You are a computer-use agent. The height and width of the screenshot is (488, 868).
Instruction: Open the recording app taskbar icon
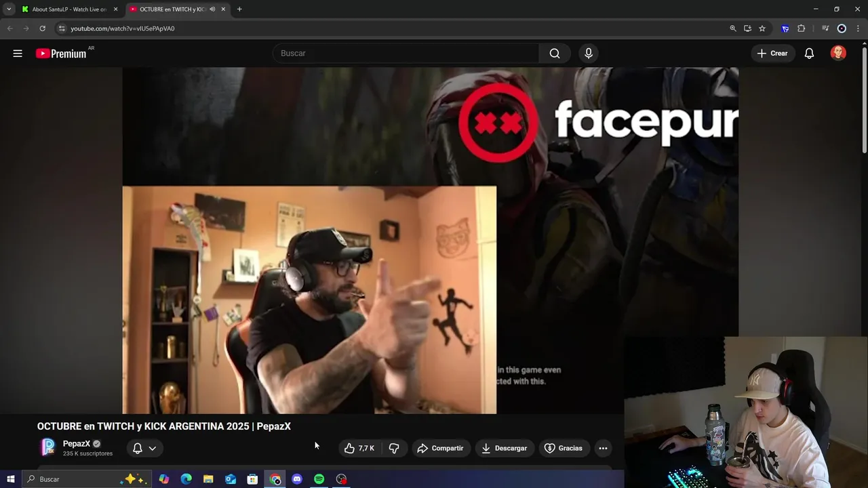click(341, 479)
